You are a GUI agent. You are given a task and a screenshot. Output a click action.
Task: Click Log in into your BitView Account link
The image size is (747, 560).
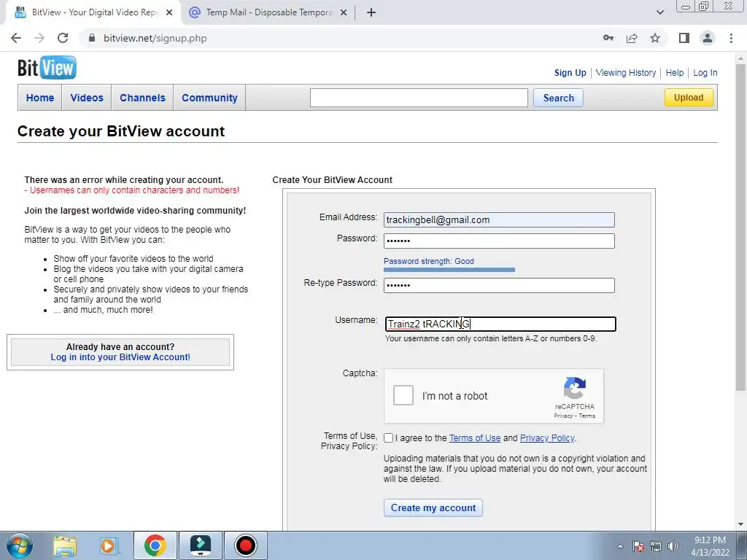[x=120, y=357]
